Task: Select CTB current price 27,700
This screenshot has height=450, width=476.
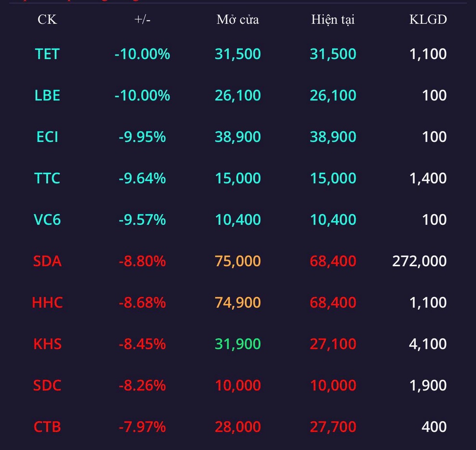Action: point(333,427)
